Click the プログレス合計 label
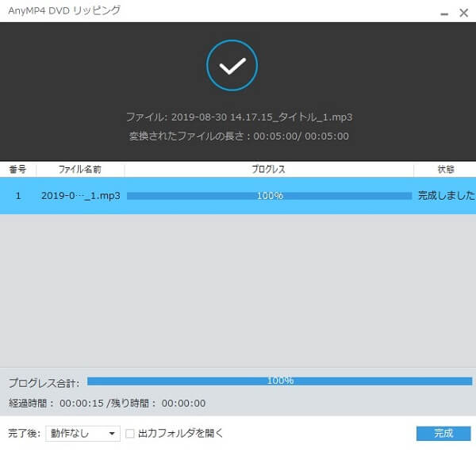 click(44, 383)
